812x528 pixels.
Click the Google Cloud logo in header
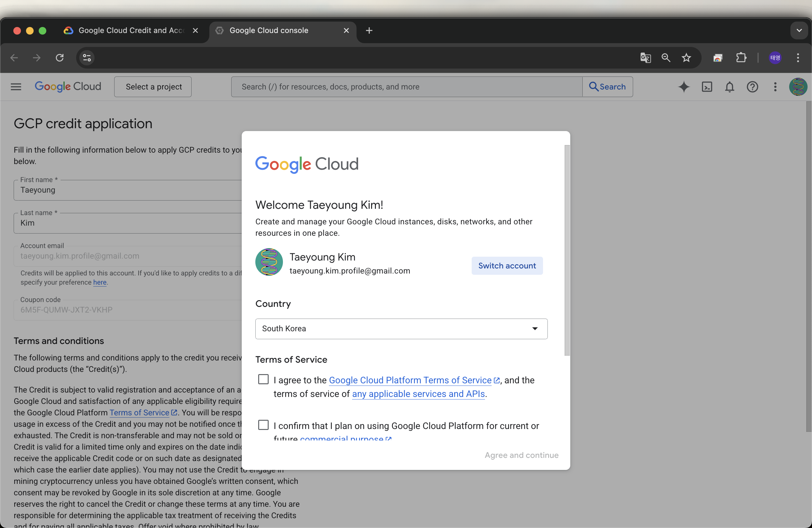coord(68,87)
